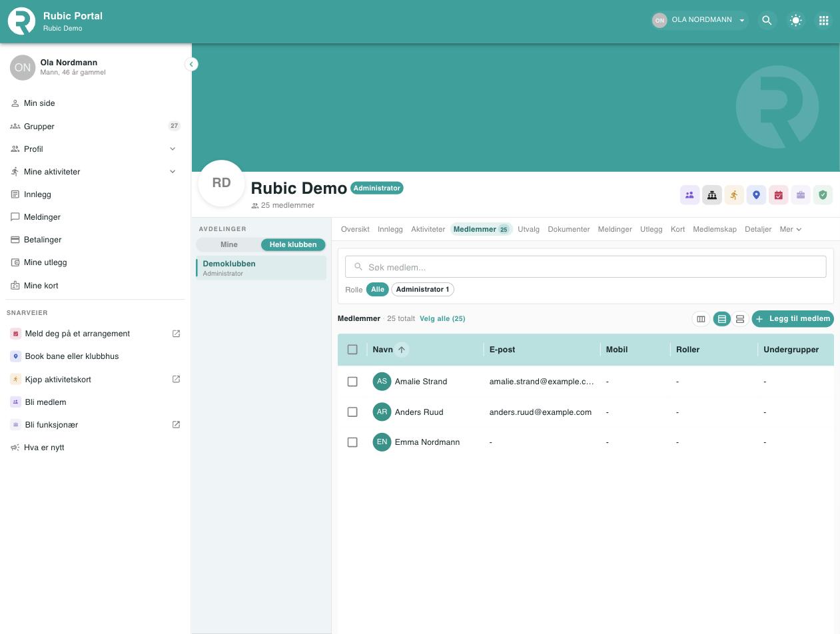Click the Roller column header
The image size is (840, 634).
687,350
